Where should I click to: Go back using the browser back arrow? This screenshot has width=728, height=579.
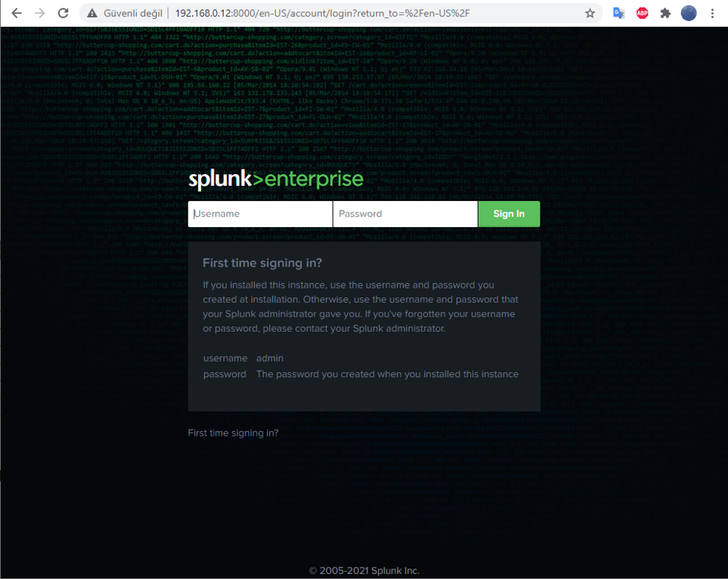[16, 13]
